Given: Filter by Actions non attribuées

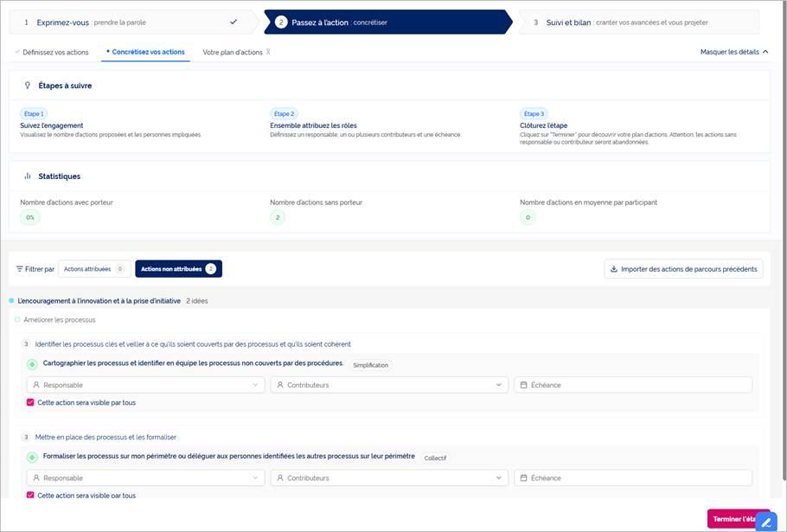Looking at the screenshot, I should pos(179,269).
